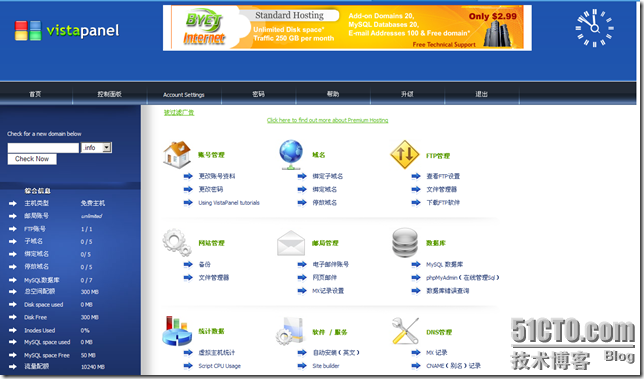Open the 网页邮件 link

[324, 278]
